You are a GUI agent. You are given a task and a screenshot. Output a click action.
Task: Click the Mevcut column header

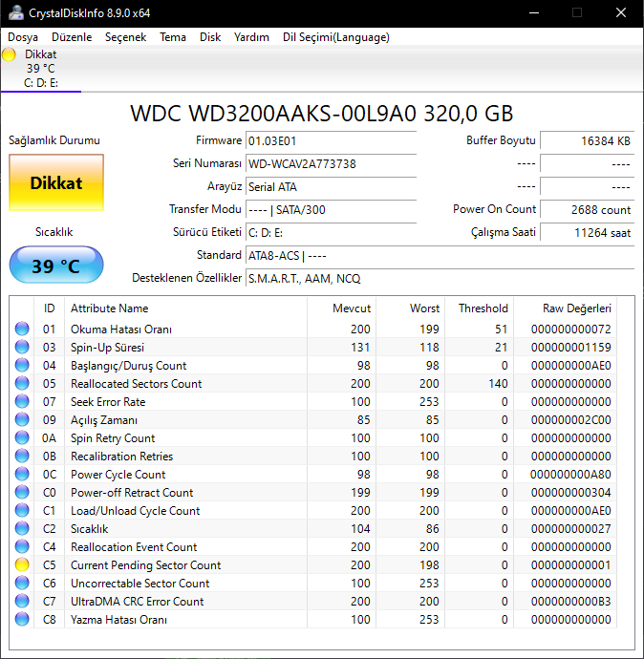point(341,308)
